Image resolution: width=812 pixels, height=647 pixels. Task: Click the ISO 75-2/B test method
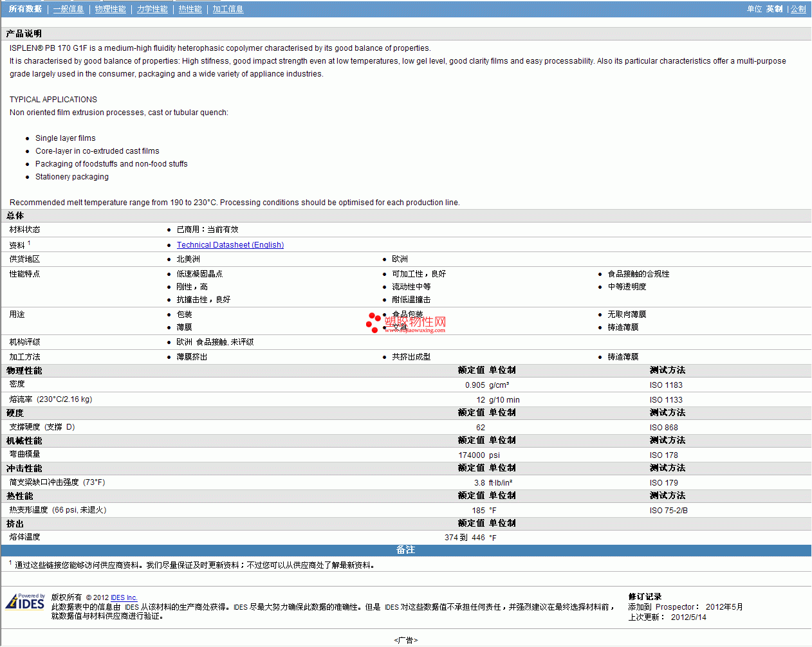point(669,511)
